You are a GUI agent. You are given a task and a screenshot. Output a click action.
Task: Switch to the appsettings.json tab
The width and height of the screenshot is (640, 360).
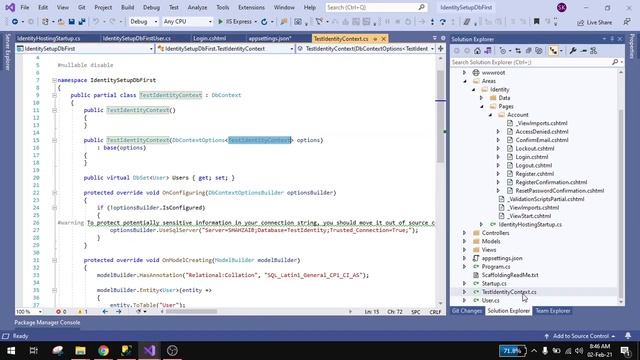click(x=270, y=38)
